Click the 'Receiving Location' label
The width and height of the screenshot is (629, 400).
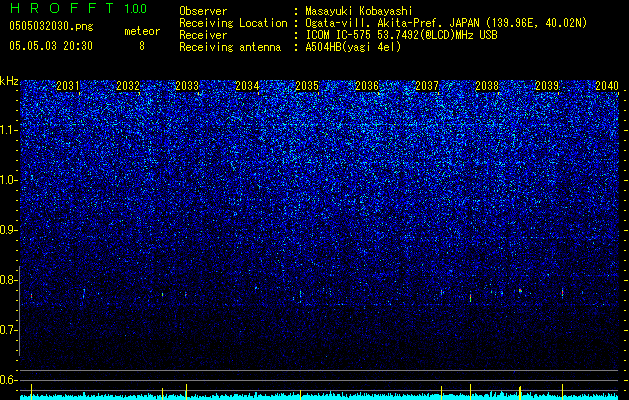(233, 23)
